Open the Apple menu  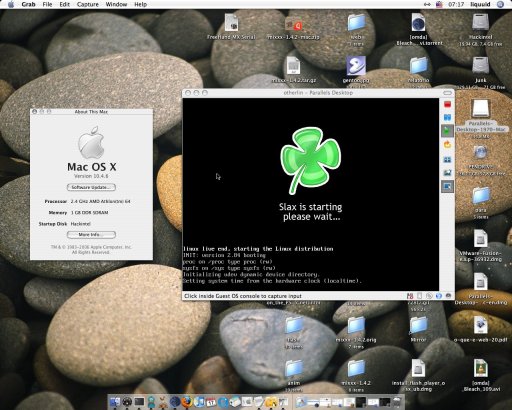click(x=11, y=4)
